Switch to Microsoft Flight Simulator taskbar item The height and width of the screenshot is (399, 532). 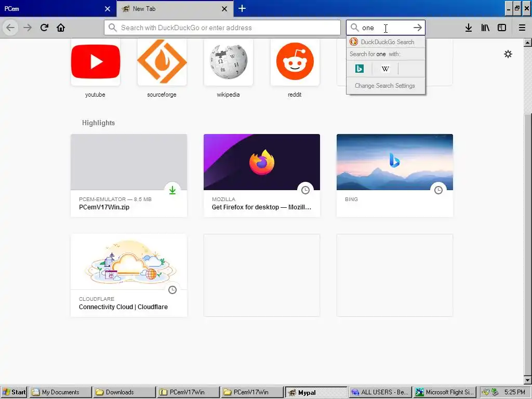click(x=445, y=392)
